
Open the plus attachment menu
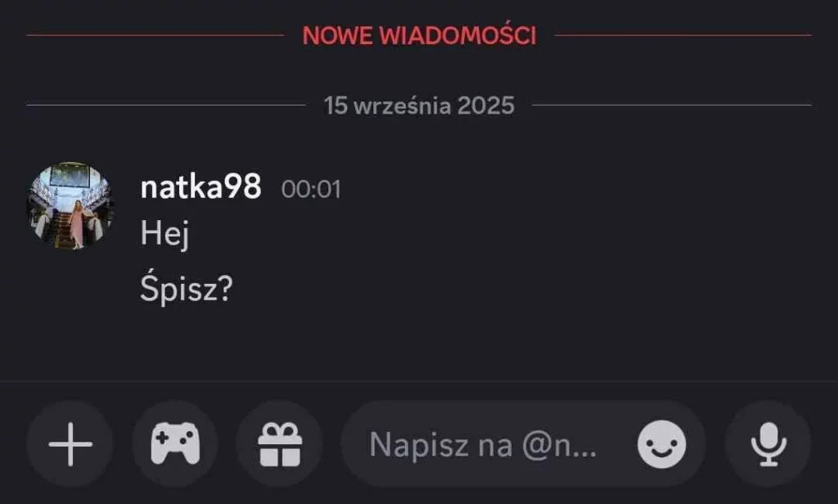(x=70, y=443)
